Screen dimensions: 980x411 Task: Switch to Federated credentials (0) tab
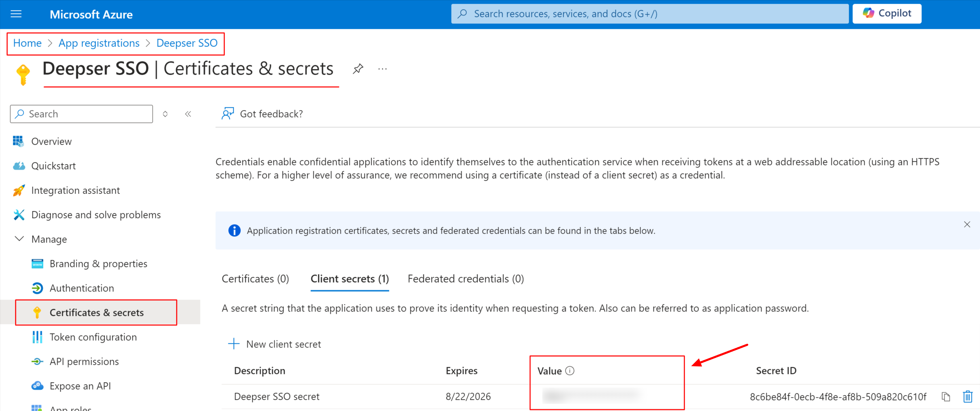466,279
